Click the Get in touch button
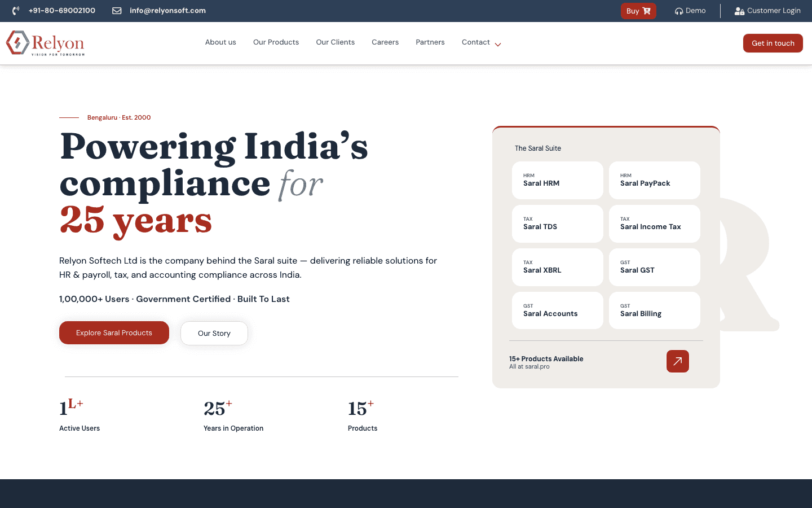812x508 pixels. click(x=773, y=43)
